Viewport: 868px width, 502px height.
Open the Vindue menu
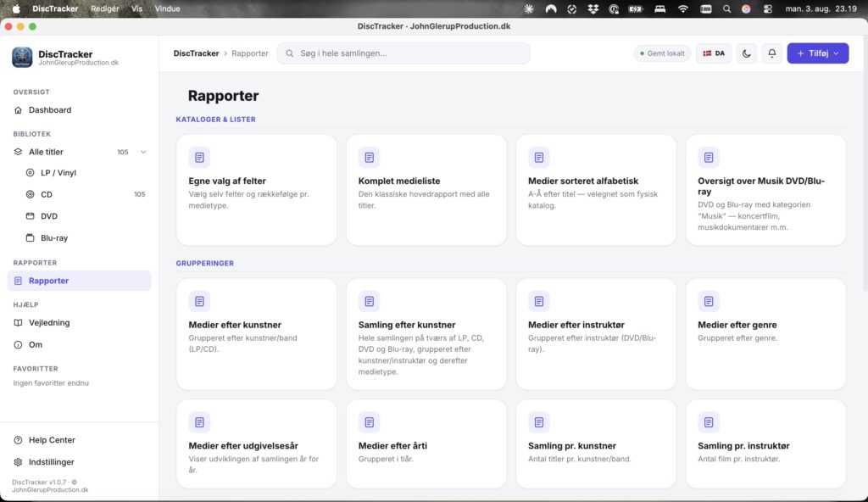(x=167, y=8)
